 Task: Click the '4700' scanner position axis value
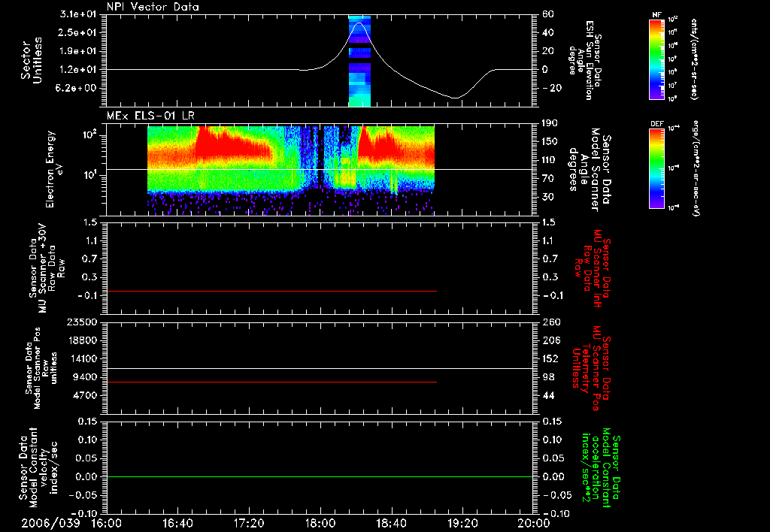click(85, 395)
